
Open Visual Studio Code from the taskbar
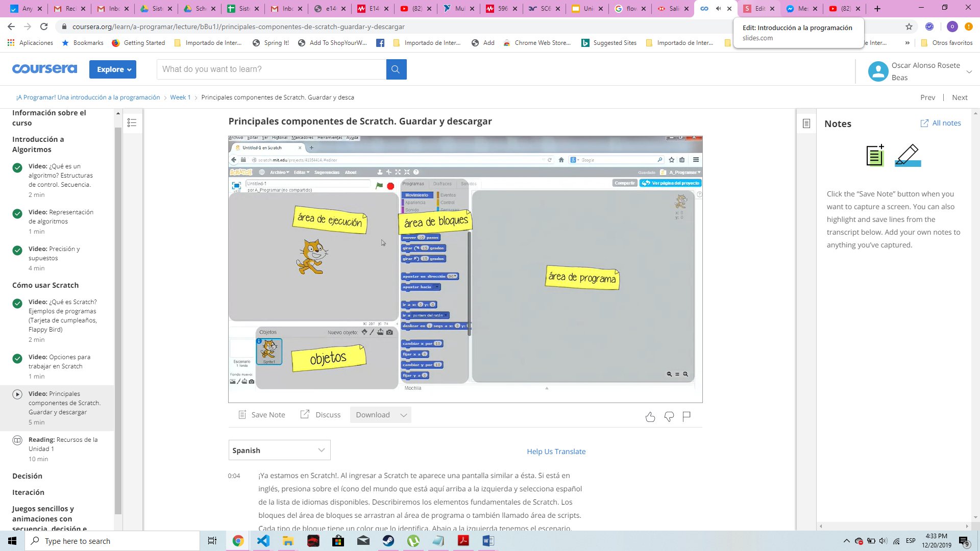point(263,541)
